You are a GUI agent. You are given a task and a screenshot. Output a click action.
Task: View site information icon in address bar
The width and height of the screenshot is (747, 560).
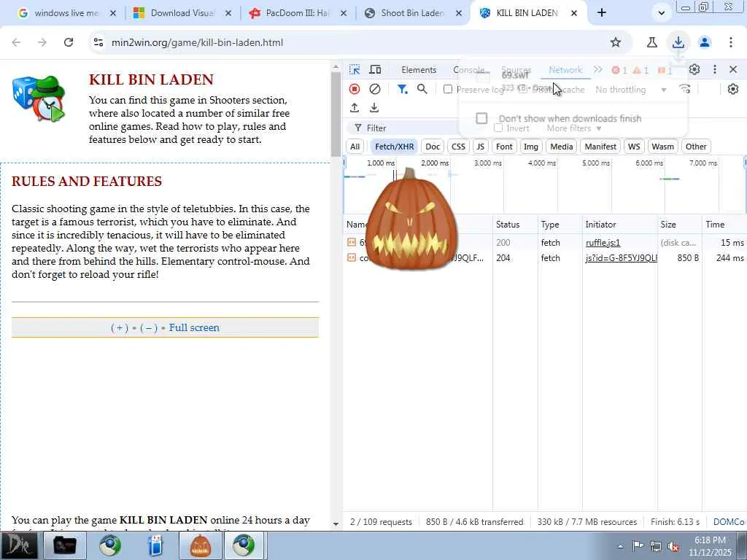point(98,42)
